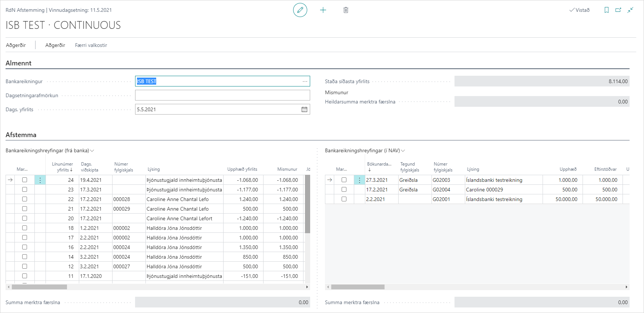The width and height of the screenshot is (644, 313).
Task: Click the pencil edit icon
Action: click(x=300, y=10)
